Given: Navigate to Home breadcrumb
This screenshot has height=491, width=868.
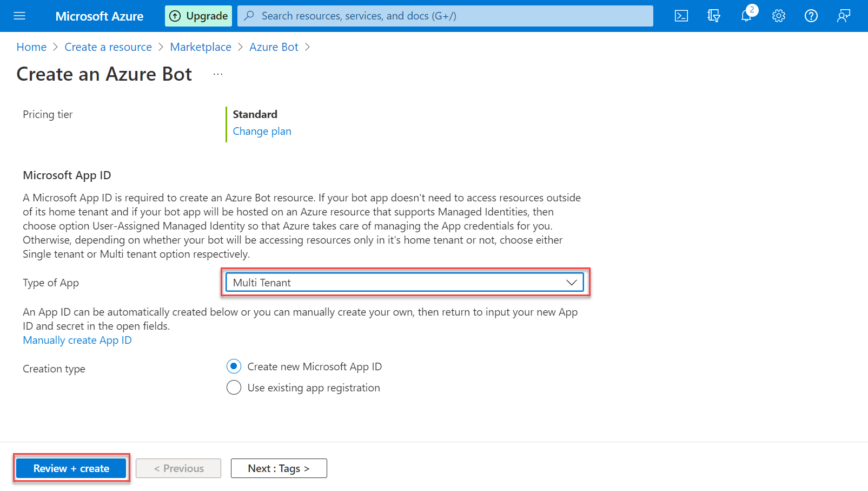Looking at the screenshot, I should 31,47.
